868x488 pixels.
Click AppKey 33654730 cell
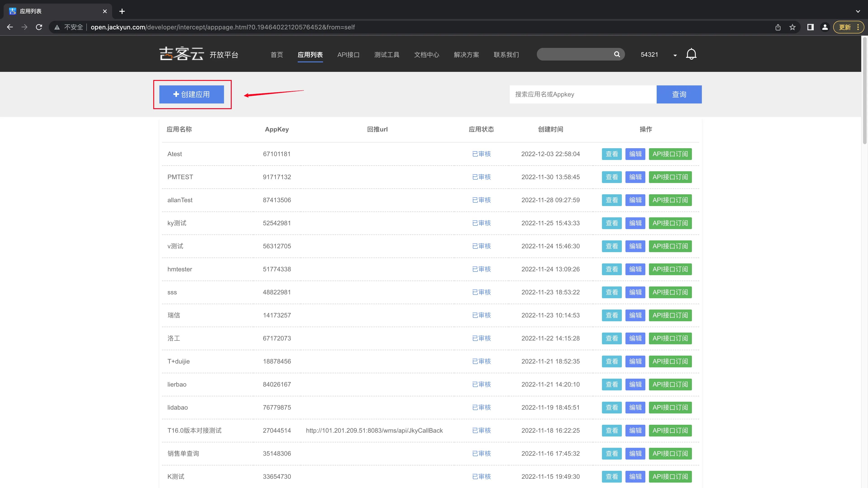[x=277, y=476]
